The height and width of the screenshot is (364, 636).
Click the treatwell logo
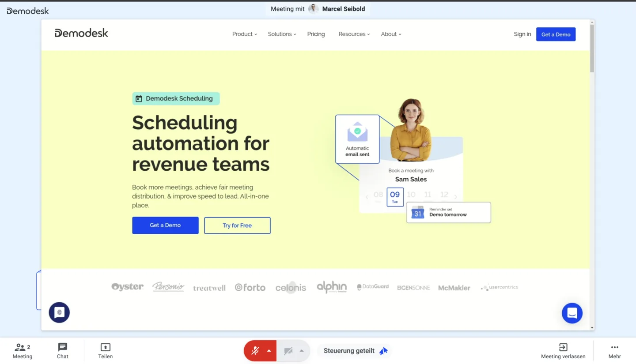pyautogui.click(x=209, y=288)
